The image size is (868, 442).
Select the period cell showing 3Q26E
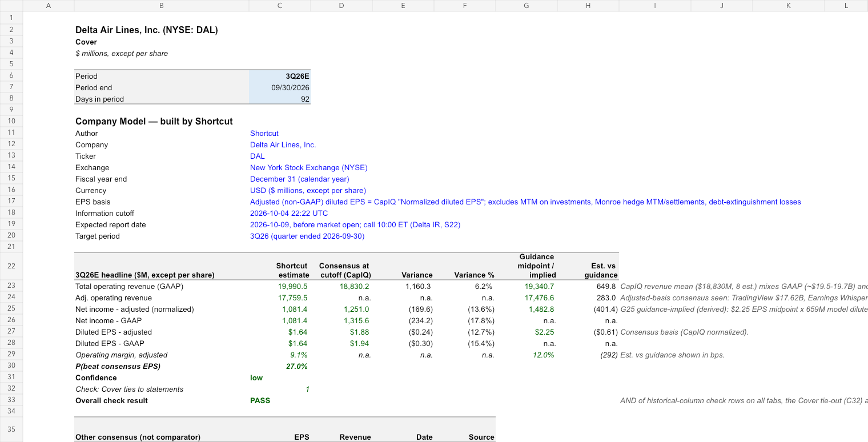(x=280, y=76)
